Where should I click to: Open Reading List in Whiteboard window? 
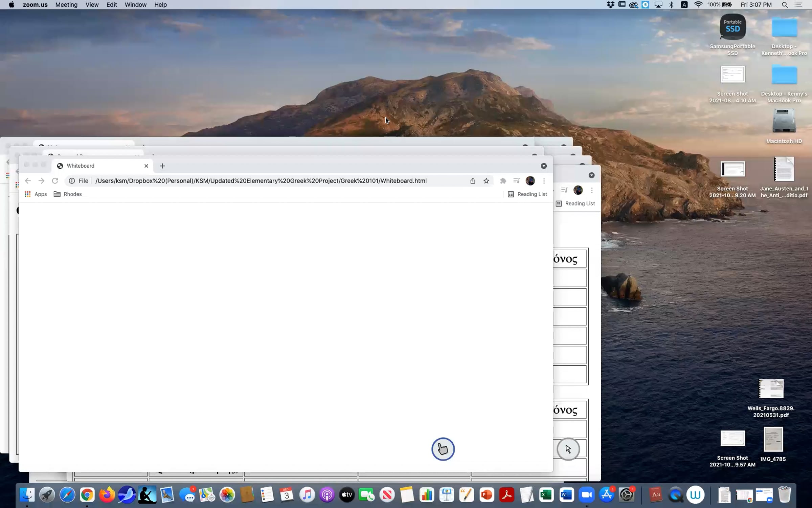point(527,194)
